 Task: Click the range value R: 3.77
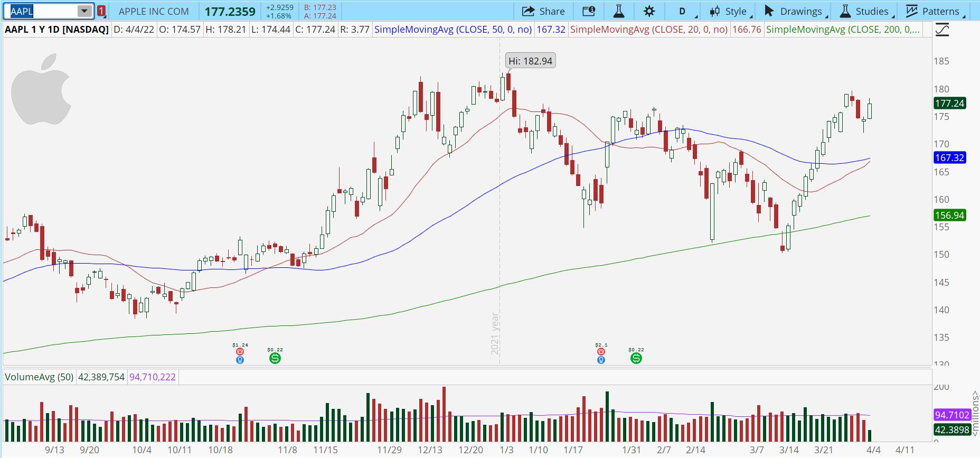click(x=355, y=30)
